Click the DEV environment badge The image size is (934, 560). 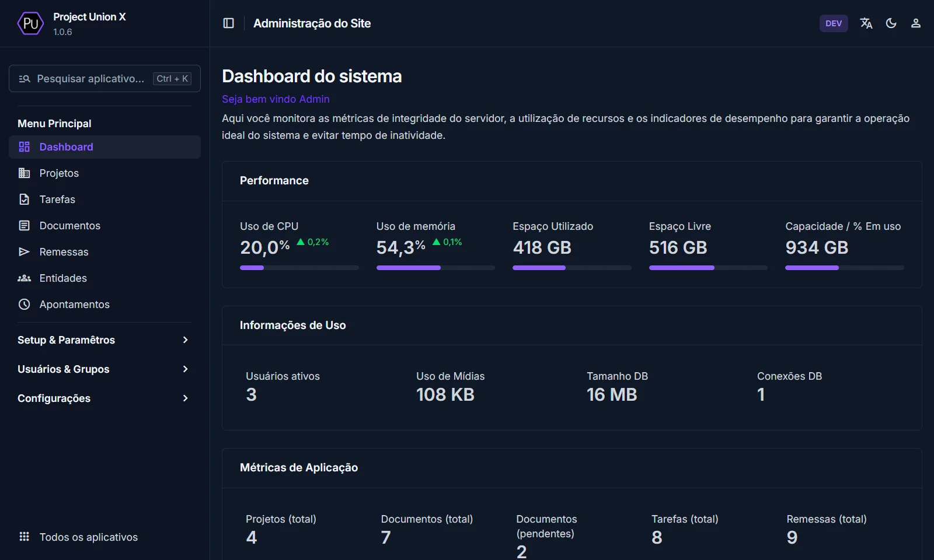pos(833,23)
